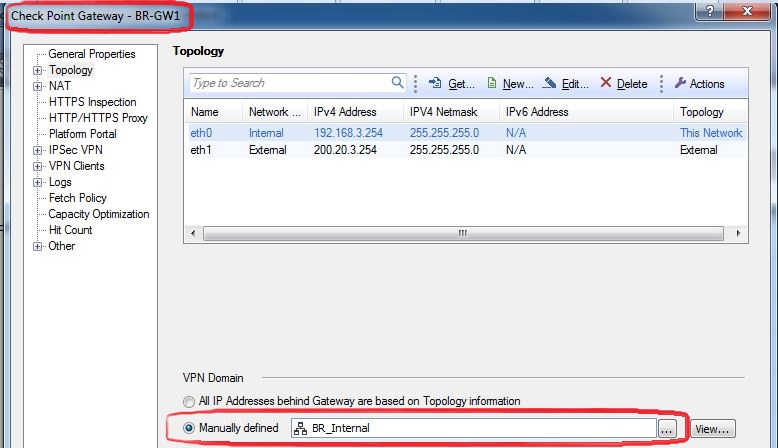
Task: Click the Edit pencil icon
Action: click(x=549, y=83)
